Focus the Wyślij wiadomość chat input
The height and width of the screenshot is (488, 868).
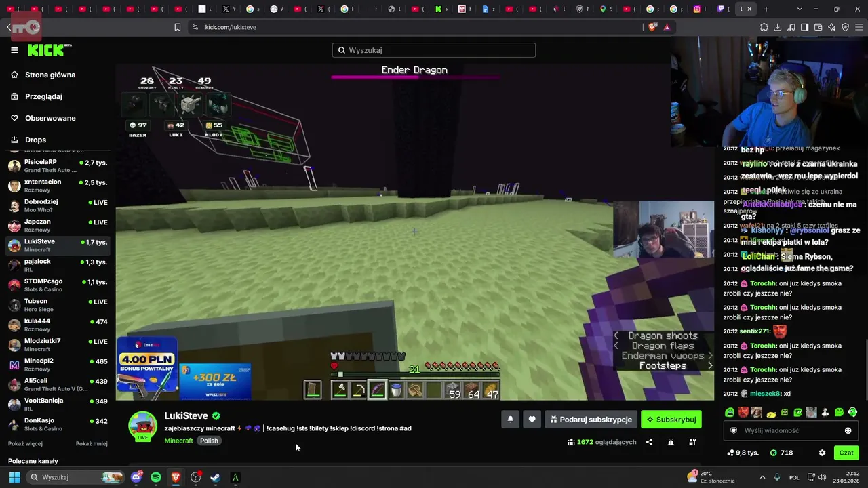coord(790,430)
